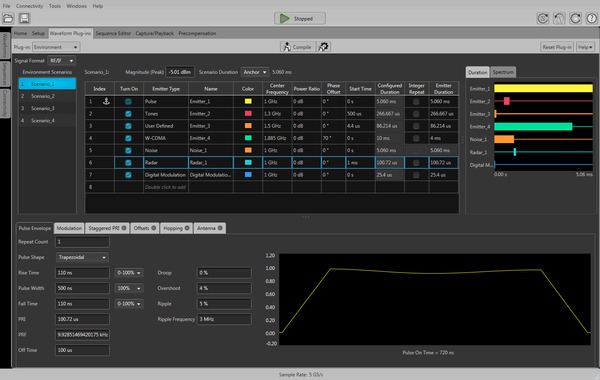The width and height of the screenshot is (600, 380).
Task: Uncheck Turn On for User Defined Emitter_3
Action: 128,126
